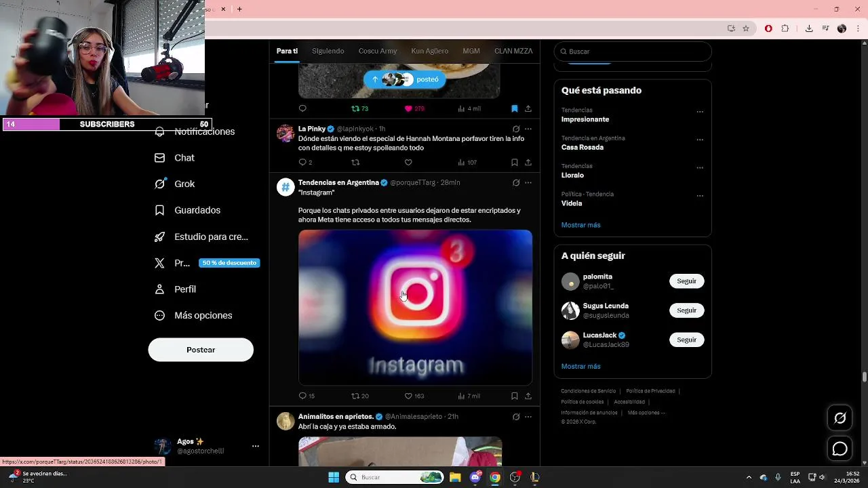Open Chrome three-dot menu
Screen dimensions: 868x488
pos(858,28)
